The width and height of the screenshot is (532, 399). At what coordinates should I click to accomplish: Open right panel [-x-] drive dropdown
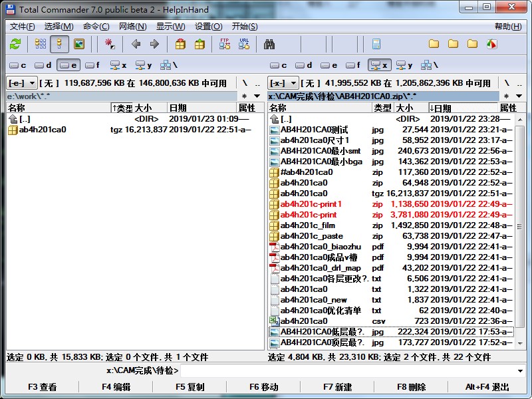click(x=283, y=82)
